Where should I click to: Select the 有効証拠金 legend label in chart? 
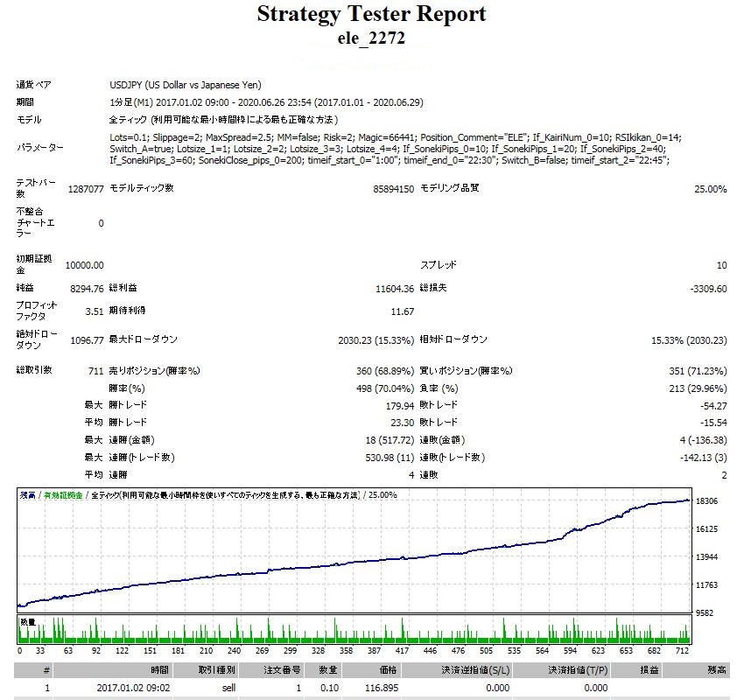(63, 495)
